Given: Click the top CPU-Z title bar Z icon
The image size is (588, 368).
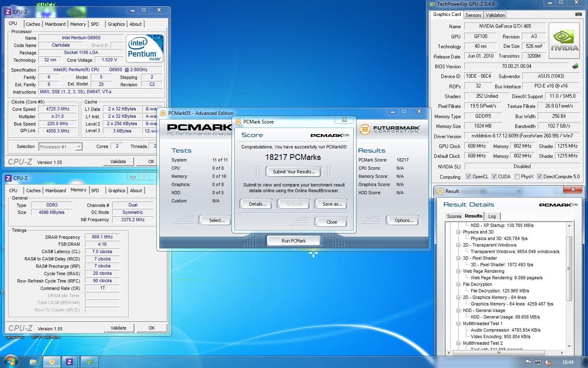Looking at the screenshot, I should 8,11.
